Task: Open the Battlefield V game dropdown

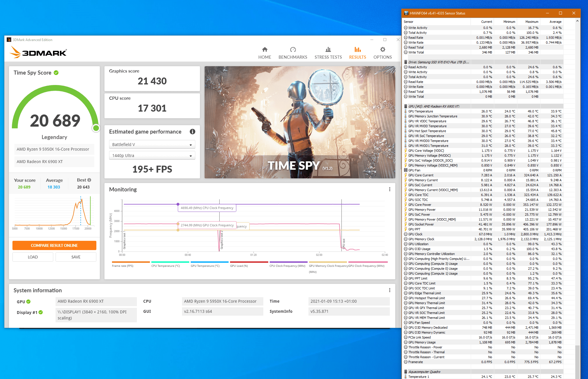Action: (152, 144)
